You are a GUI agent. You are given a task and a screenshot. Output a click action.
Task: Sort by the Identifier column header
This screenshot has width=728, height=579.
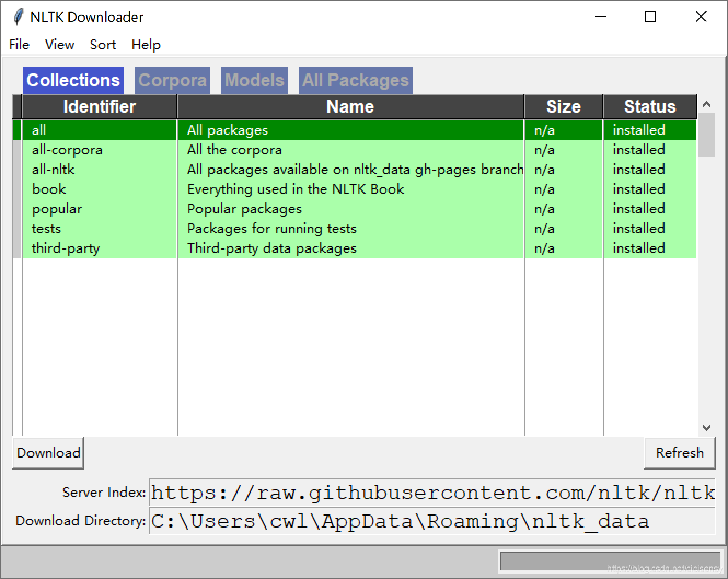click(x=100, y=107)
